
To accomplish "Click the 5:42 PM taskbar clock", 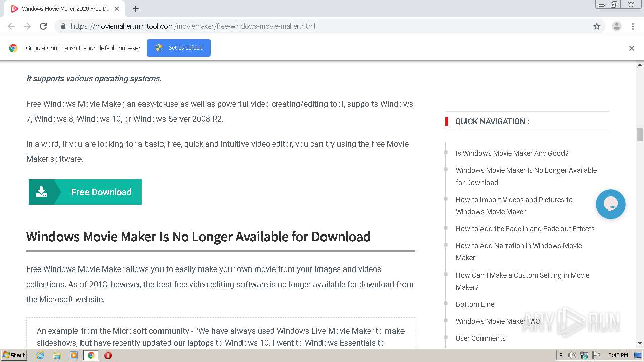I will point(618,355).
